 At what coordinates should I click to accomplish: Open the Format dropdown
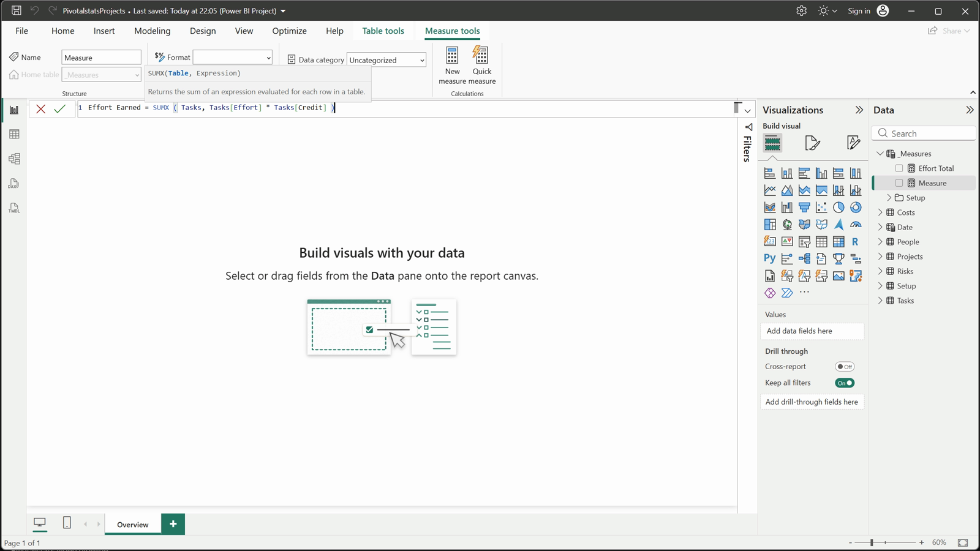(x=233, y=58)
